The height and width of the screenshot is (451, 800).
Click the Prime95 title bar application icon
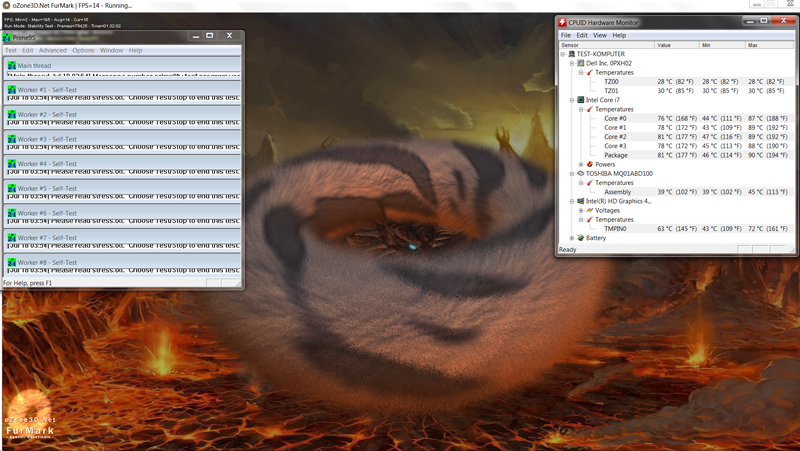[x=7, y=37]
